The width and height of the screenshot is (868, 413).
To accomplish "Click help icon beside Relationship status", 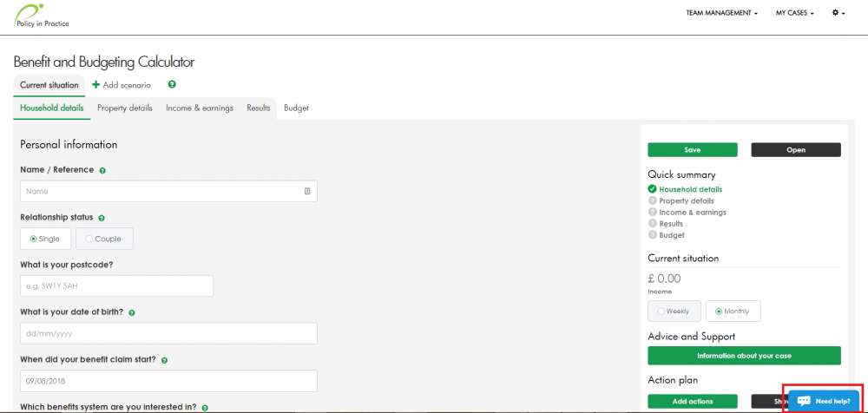I will 102,218.
